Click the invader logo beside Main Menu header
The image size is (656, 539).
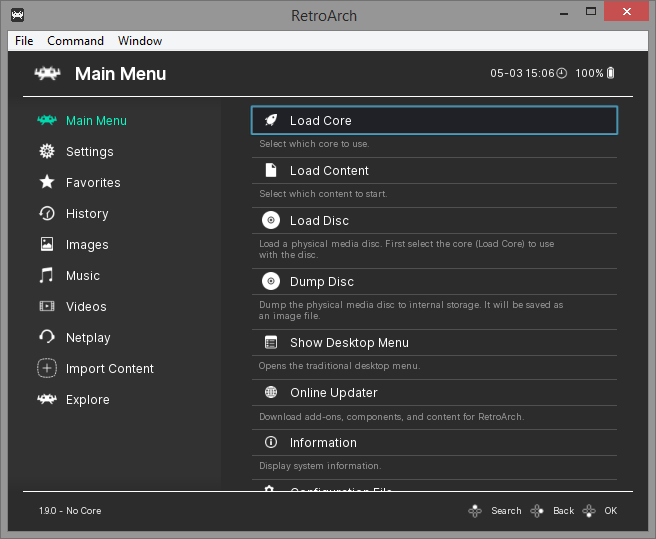pos(47,74)
